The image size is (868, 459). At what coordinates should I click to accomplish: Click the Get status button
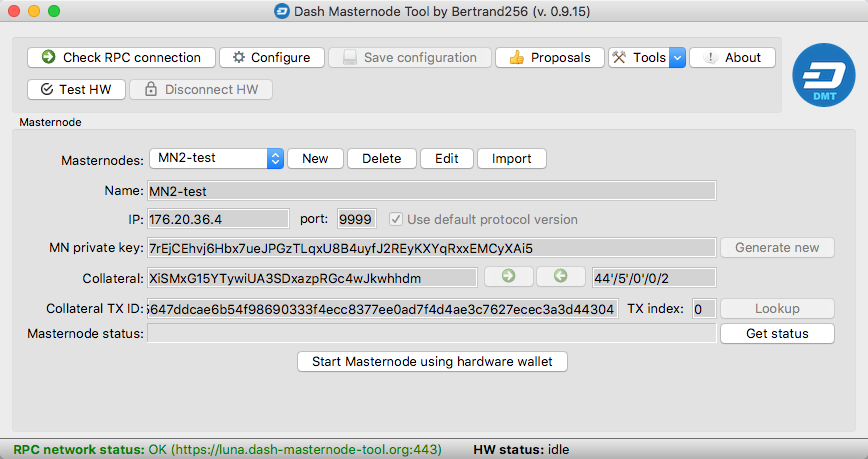(x=777, y=333)
